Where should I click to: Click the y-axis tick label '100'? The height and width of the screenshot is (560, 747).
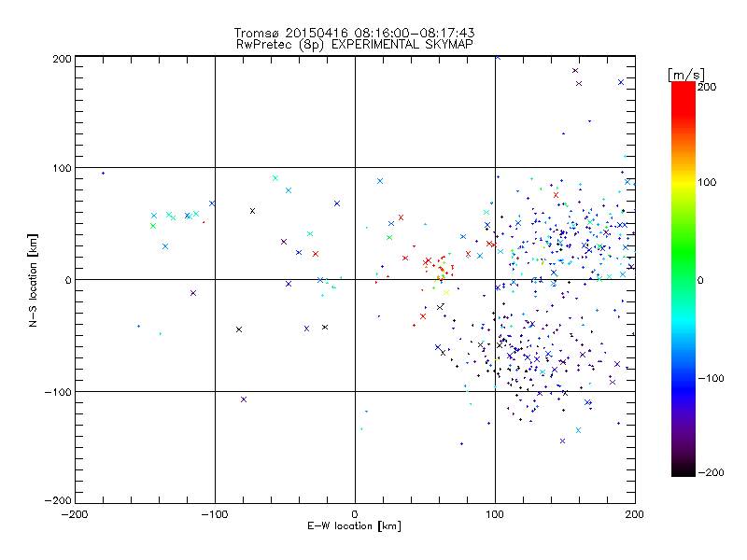click(62, 168)
